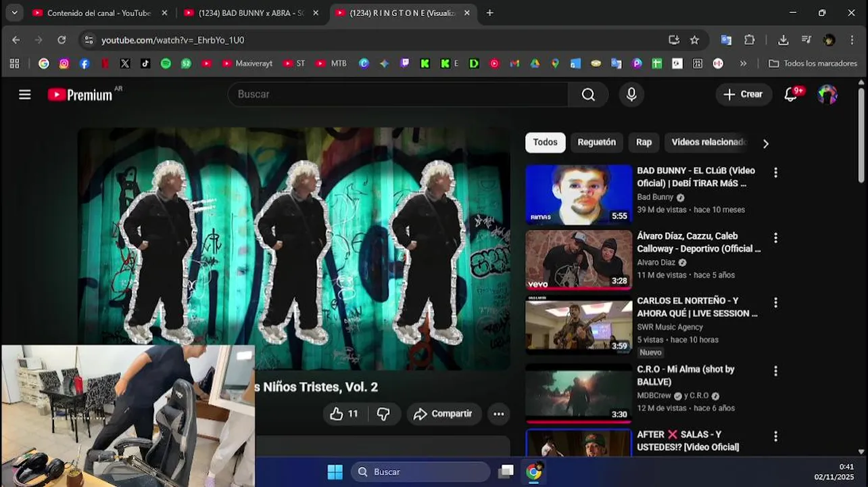Open the Netflix bookmark
The width and height of the screenshot is (868, 487).
pos(105,64)
